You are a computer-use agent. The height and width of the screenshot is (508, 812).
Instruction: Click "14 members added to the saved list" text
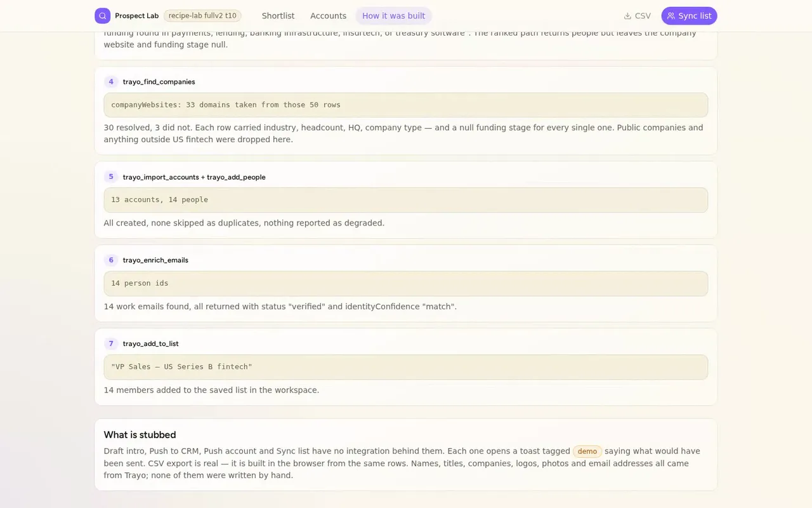click(x=211, y=390)
